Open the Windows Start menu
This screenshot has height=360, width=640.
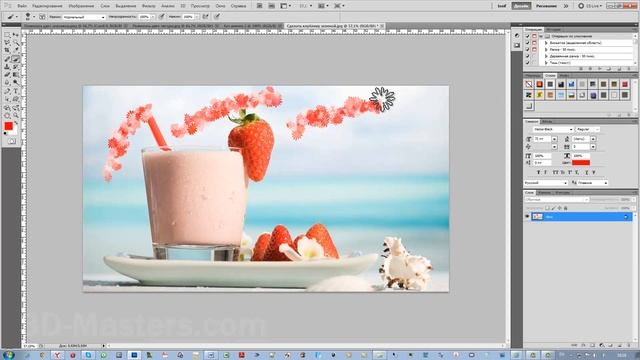tap(8, 355)
